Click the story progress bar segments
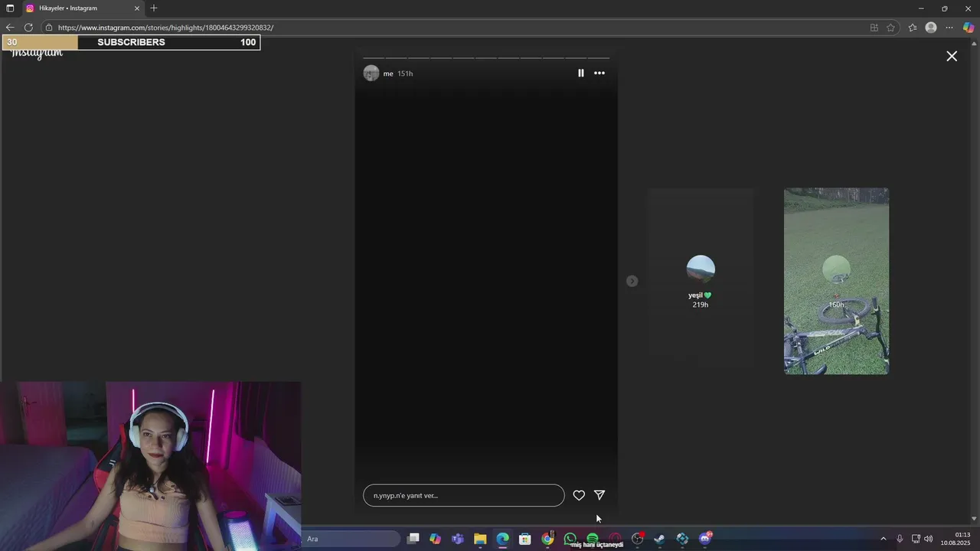 tap(486, 57)
